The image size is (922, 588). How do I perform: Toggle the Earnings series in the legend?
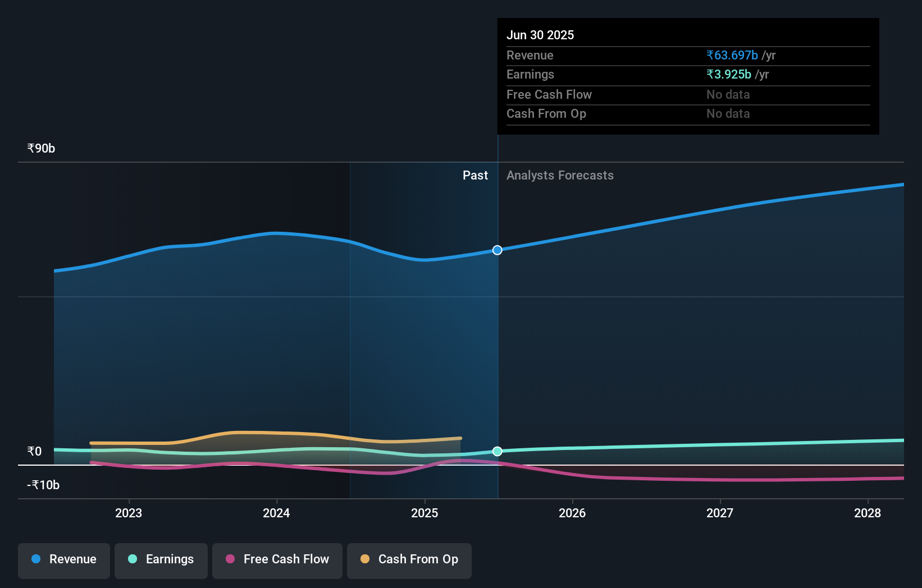161,561
